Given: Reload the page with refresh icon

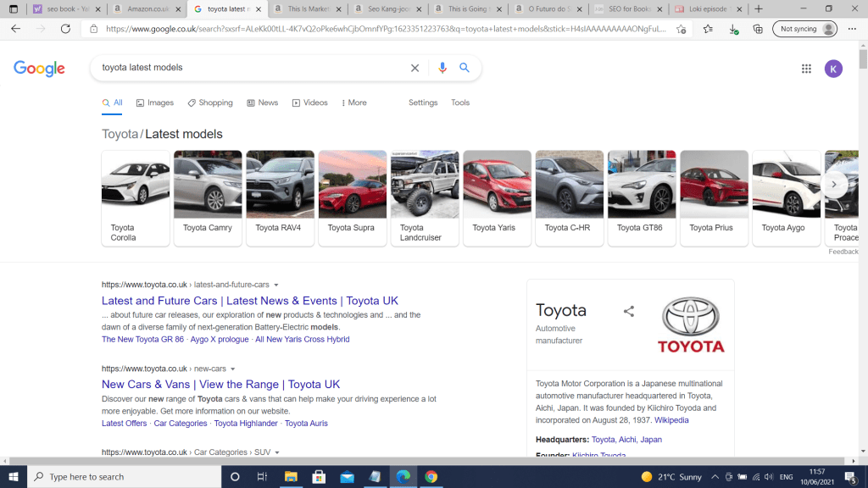Looking at the screenshot, I should 65,28.
